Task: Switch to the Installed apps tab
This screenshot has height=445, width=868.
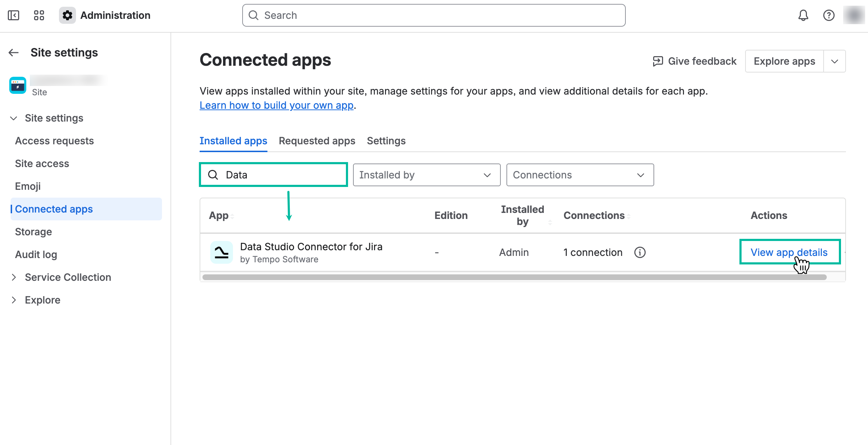Action: [233, 141]
